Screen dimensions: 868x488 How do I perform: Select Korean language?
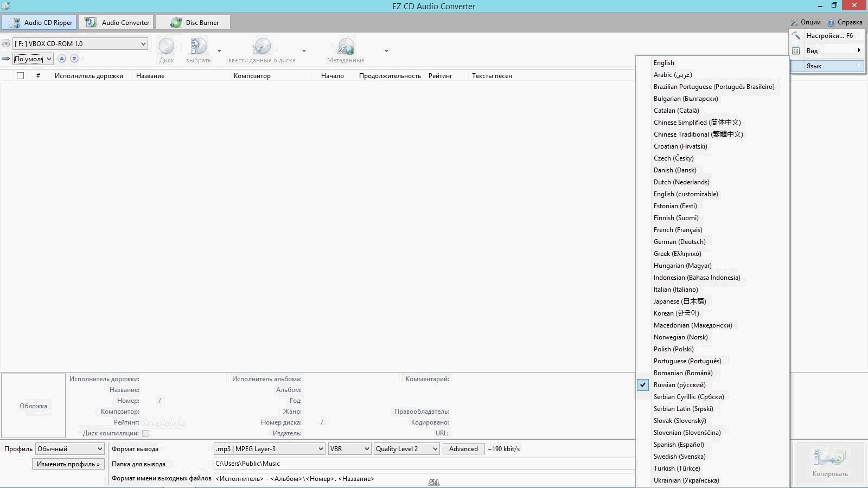tap(712, 313)
